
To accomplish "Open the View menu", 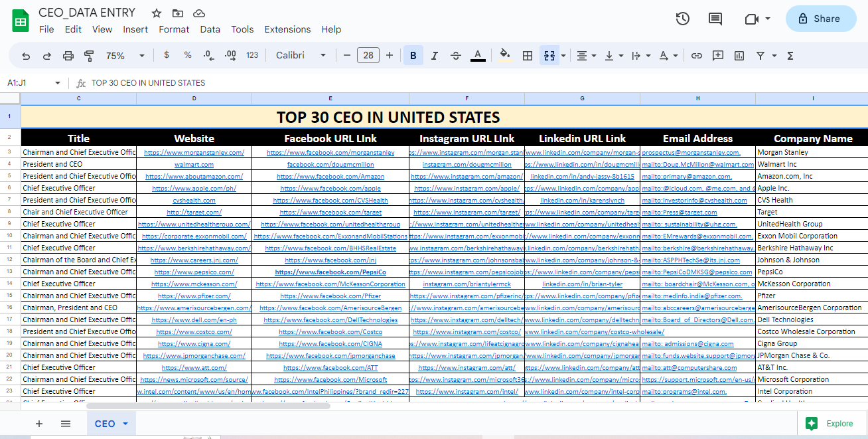I will coord(102,29).
